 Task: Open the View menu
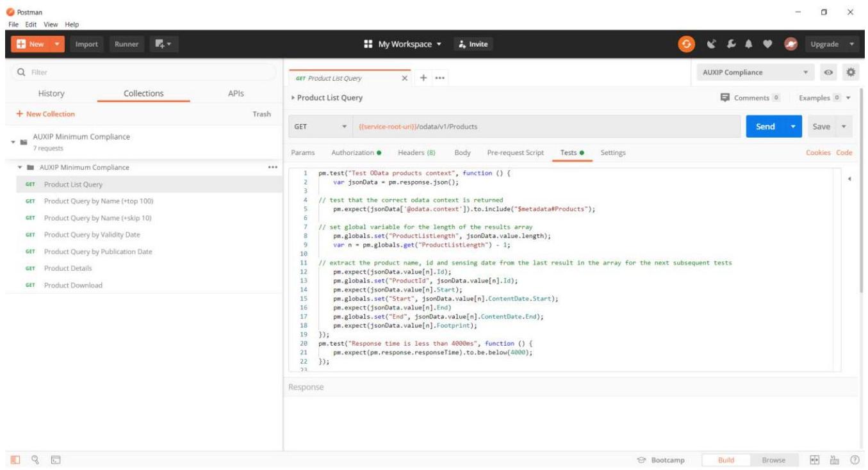(51, 24)
